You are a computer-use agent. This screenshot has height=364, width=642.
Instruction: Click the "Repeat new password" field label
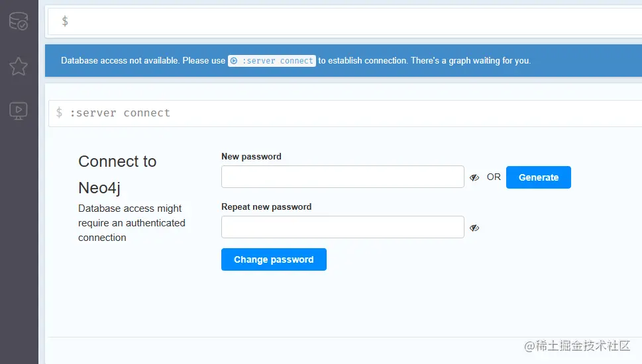[266, 207]
